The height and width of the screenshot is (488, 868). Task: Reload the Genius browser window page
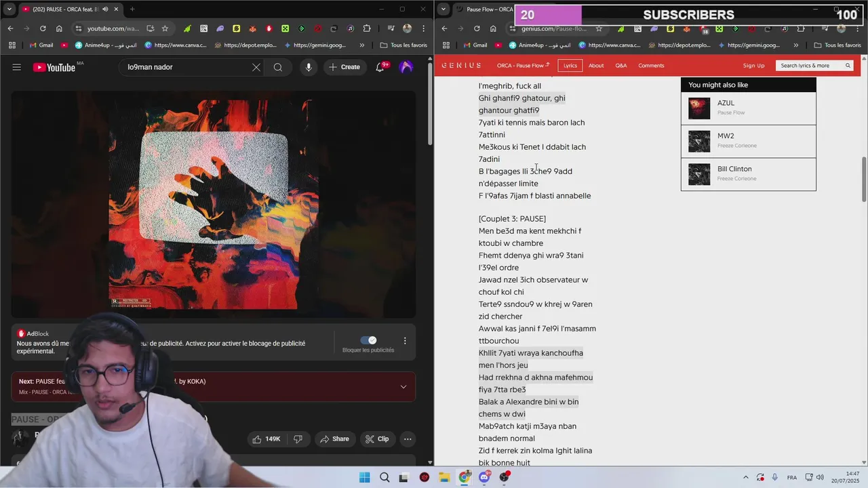477,28
